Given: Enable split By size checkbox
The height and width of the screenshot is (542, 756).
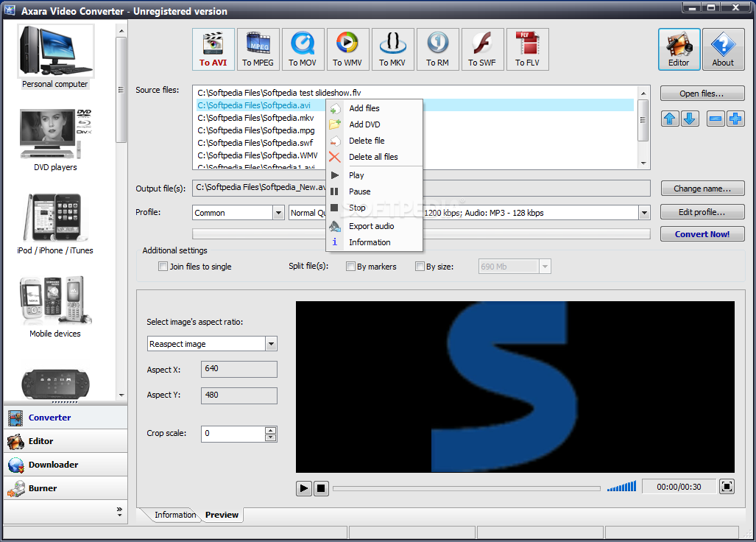Looking at the screenshot, I should [420, 267].
